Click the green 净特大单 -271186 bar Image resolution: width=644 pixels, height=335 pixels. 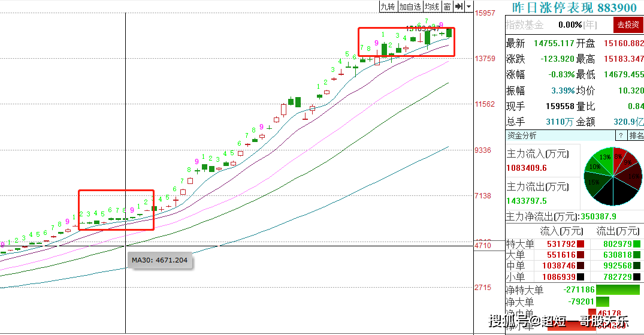[x=618, y=290]
